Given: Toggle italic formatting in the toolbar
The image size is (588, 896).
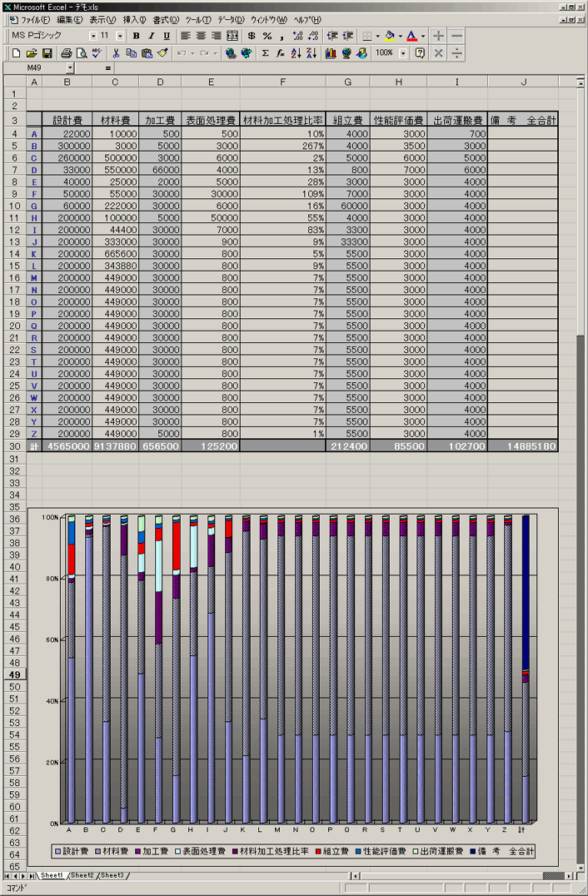Looking at the screenshot, I should 152,37.
